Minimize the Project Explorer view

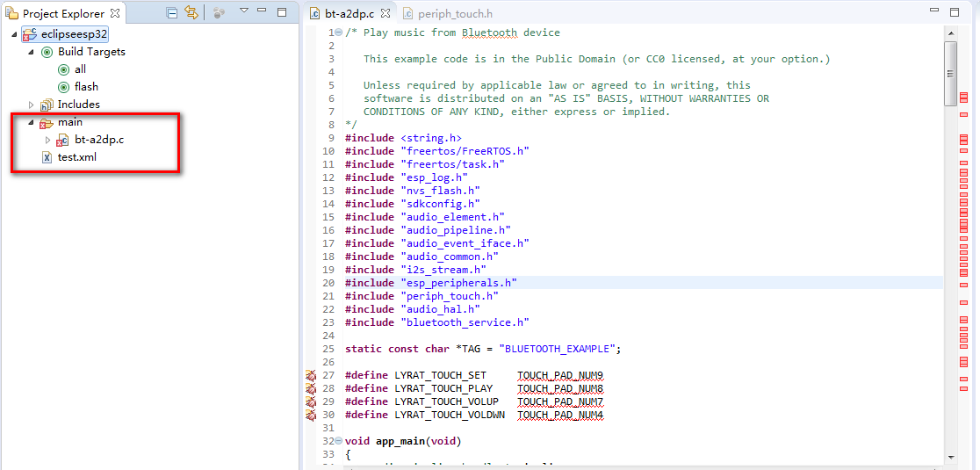click(262, 10)
